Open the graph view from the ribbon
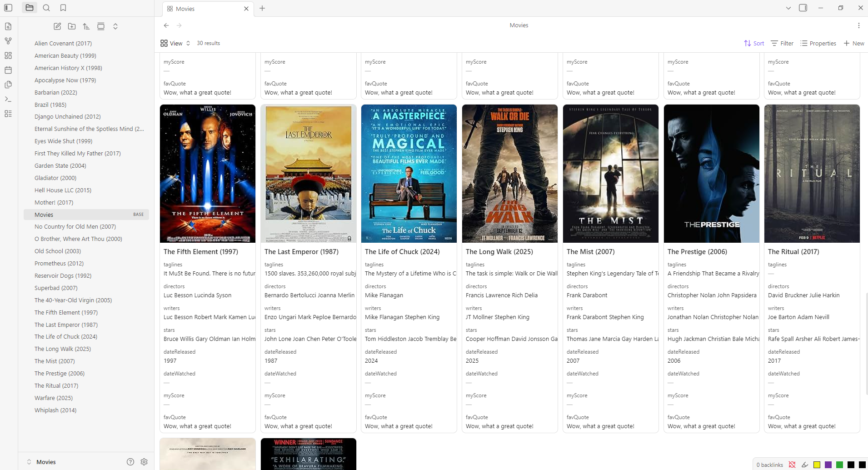Screen dimensions: 868x470 click(8, 41)
